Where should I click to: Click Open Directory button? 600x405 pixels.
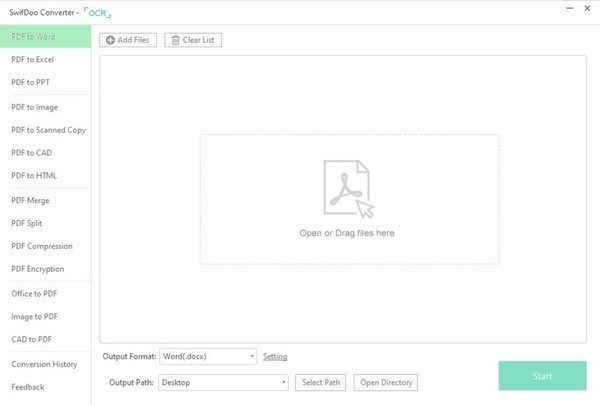(386, 382)
